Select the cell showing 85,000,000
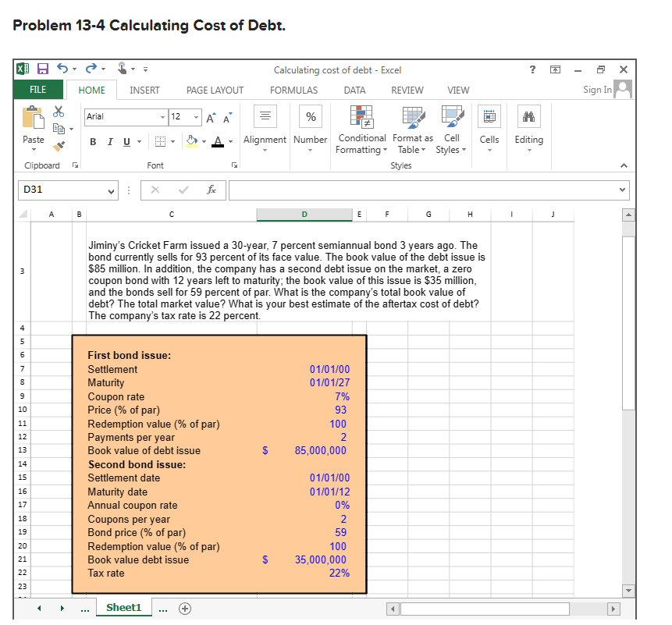672x625 pixels. click(x=304, y=451)
